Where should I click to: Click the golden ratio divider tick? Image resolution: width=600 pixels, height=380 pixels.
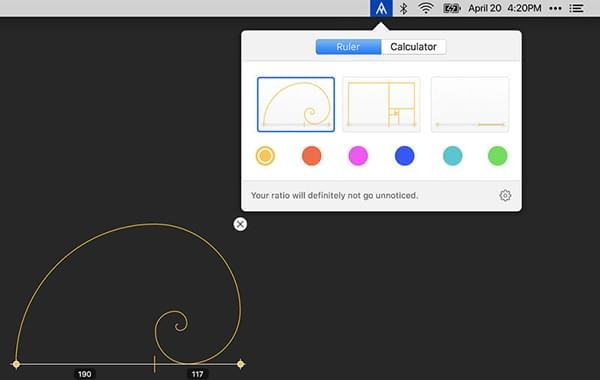155,364
